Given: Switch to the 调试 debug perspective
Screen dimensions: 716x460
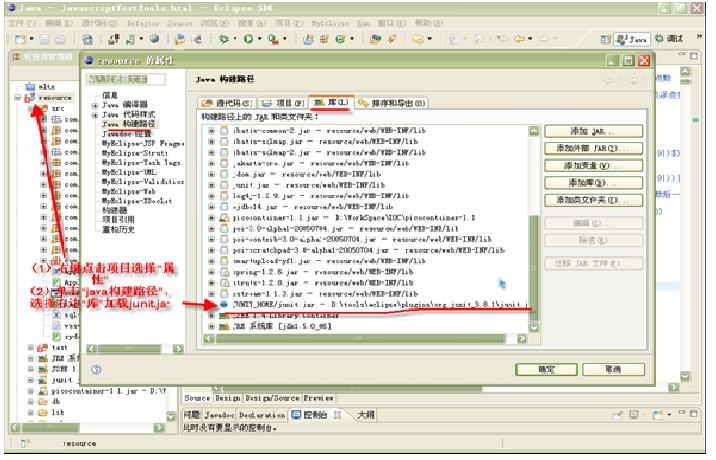Looking at the screenshot, I should pos(669,39).
